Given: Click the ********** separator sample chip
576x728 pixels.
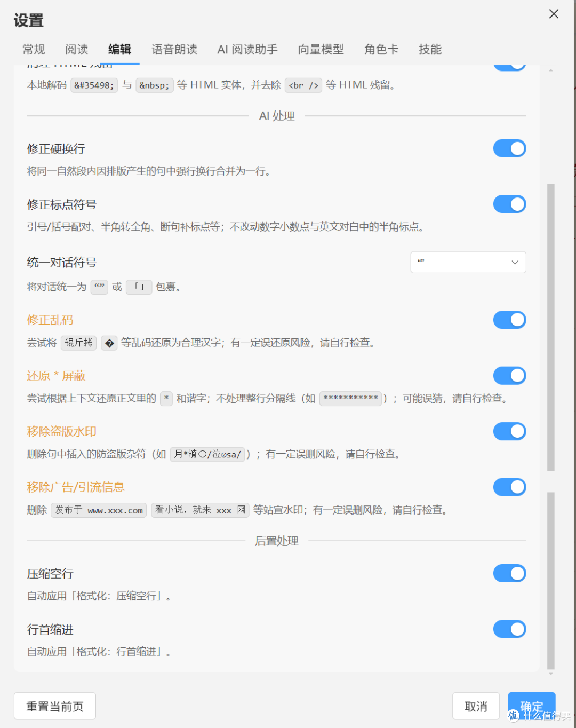Looking at the screenshot, I should [x=350, y=398].
